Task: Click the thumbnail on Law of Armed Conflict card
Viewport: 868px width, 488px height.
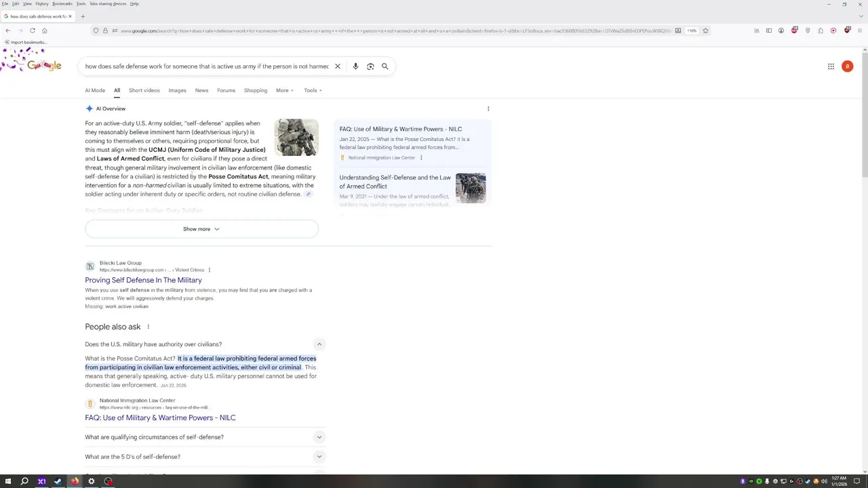Action: point(471,188)
